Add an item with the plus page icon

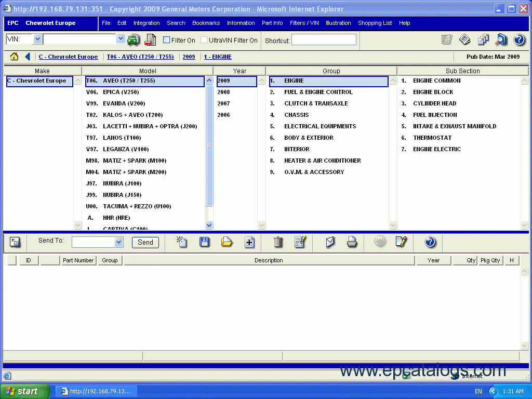pyautogui.click(x=249, y=242)
